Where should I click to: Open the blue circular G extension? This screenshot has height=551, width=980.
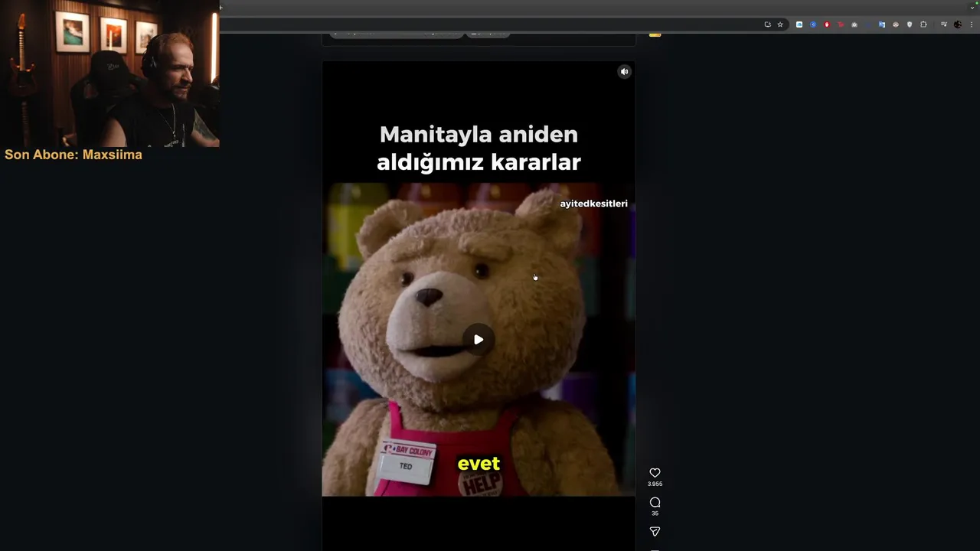(x=813, y=24)
